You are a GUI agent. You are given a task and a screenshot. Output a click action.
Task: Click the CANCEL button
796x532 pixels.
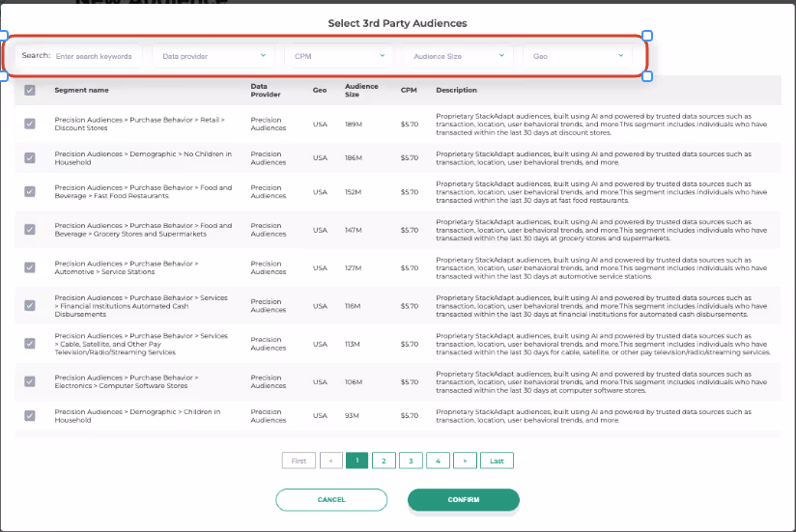coord(331,499)
